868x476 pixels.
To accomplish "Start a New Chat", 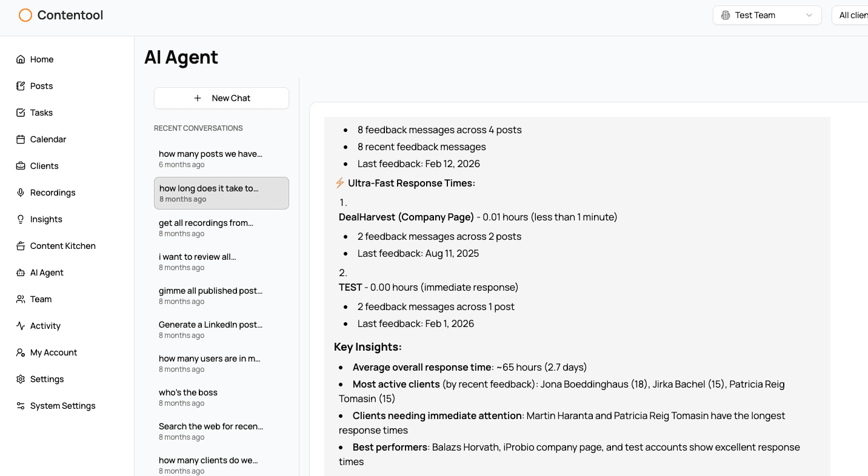I will pyautogui.click(x=221, y=98).
